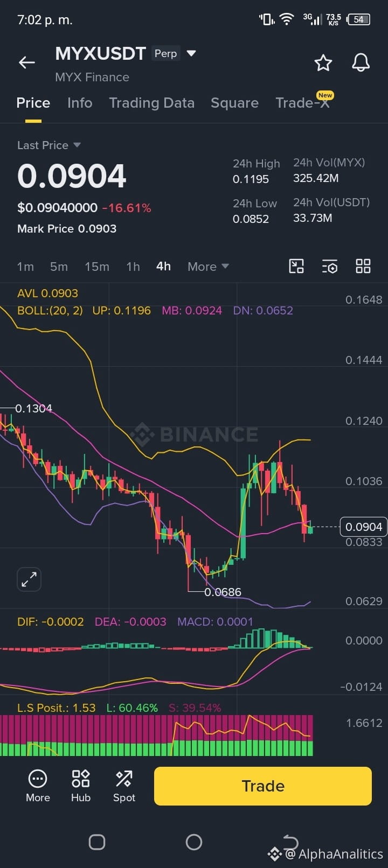Open price alert bell icon
Viewport: 388px width, 868px height.
[361, 63]
